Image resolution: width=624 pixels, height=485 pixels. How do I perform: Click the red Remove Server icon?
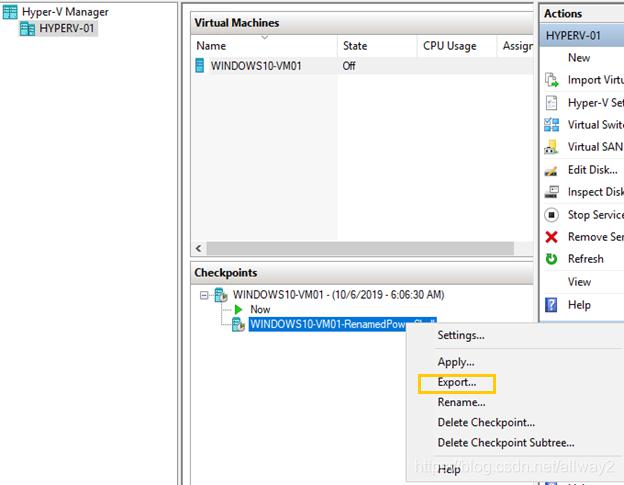click(551, 237)
